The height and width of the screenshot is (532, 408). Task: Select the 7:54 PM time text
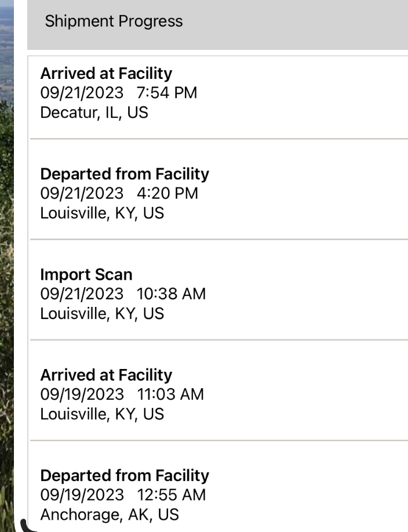167,93
